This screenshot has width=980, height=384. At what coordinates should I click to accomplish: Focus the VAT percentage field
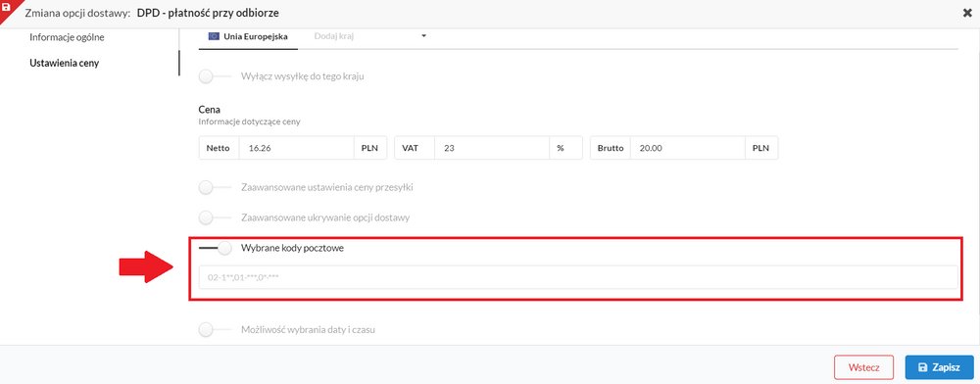click(x=492, y=149)
